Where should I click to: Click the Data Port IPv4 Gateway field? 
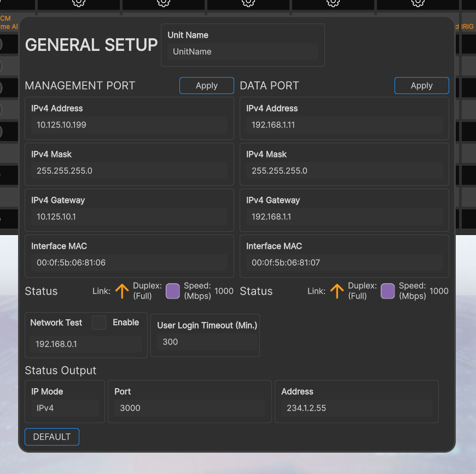pyautogui.click(x=344, y=216)
